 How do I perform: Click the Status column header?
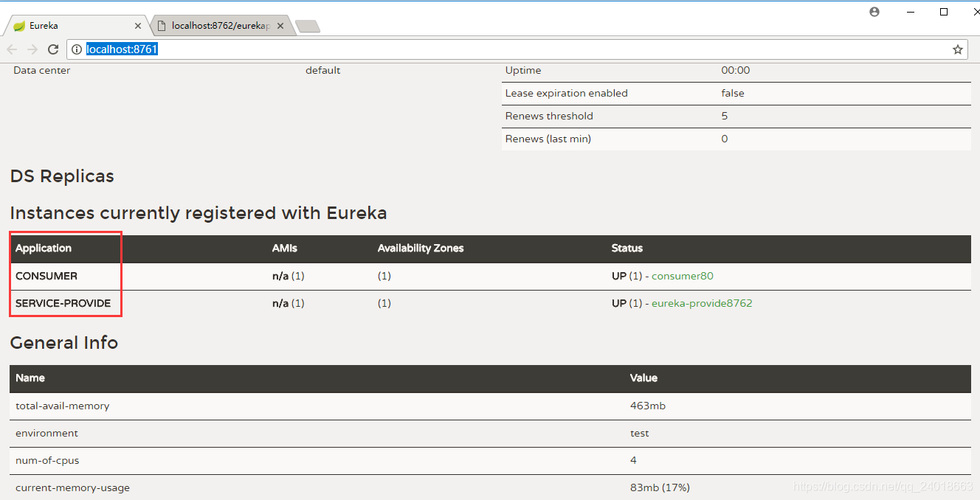tap(627, 248)
